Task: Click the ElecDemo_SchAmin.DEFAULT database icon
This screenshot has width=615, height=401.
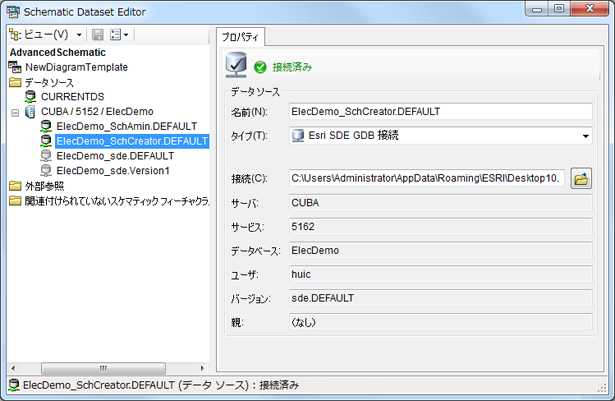Action: (x=46, y=126)
